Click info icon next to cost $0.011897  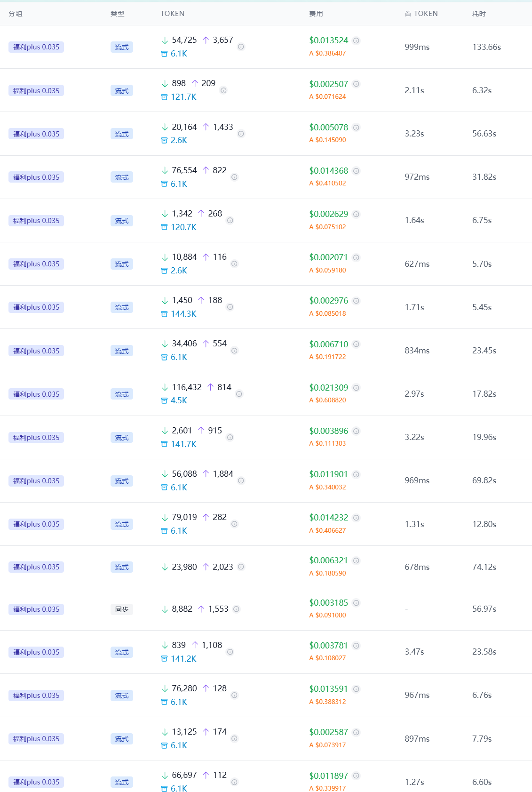click(x=356, y=776)
